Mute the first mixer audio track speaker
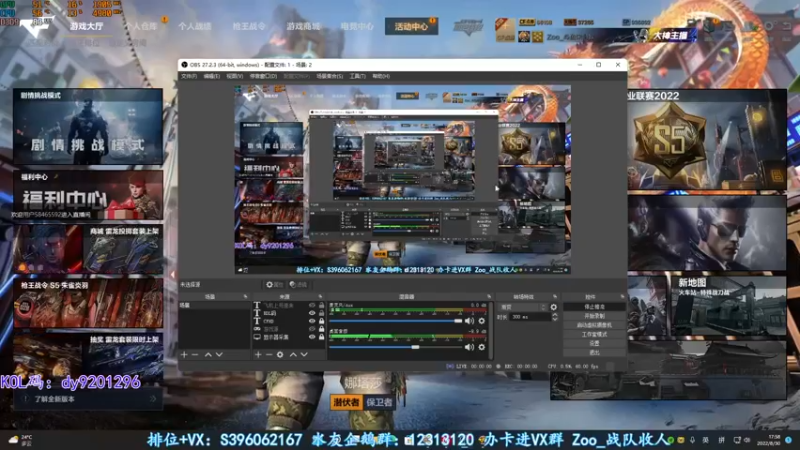This screenshot has height=450, width=800. [469, 321]
